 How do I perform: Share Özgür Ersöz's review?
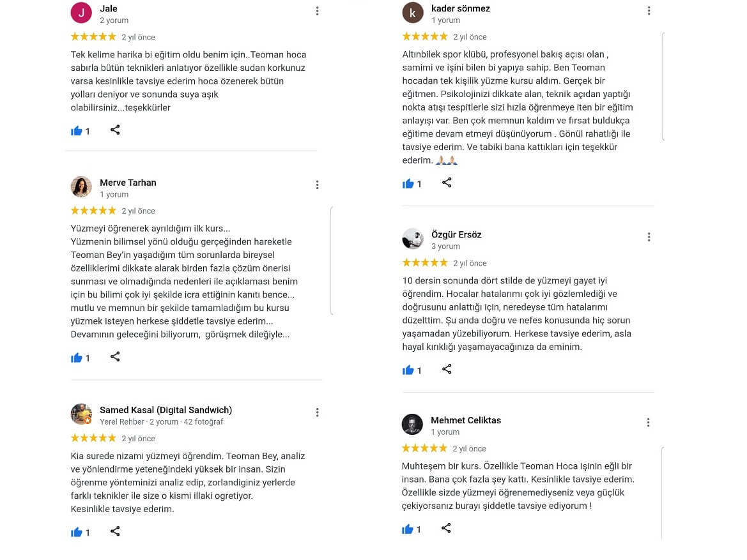click(x=447, y=369)
